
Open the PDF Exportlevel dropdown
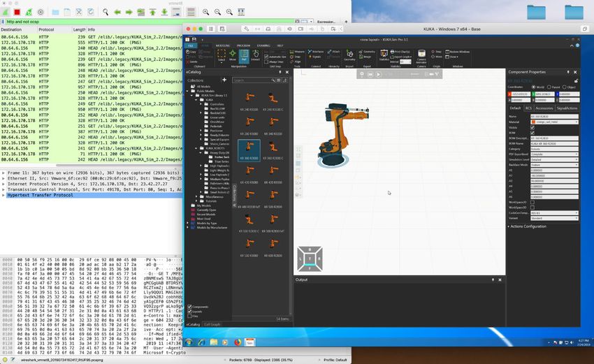click(x=554, y=154)
